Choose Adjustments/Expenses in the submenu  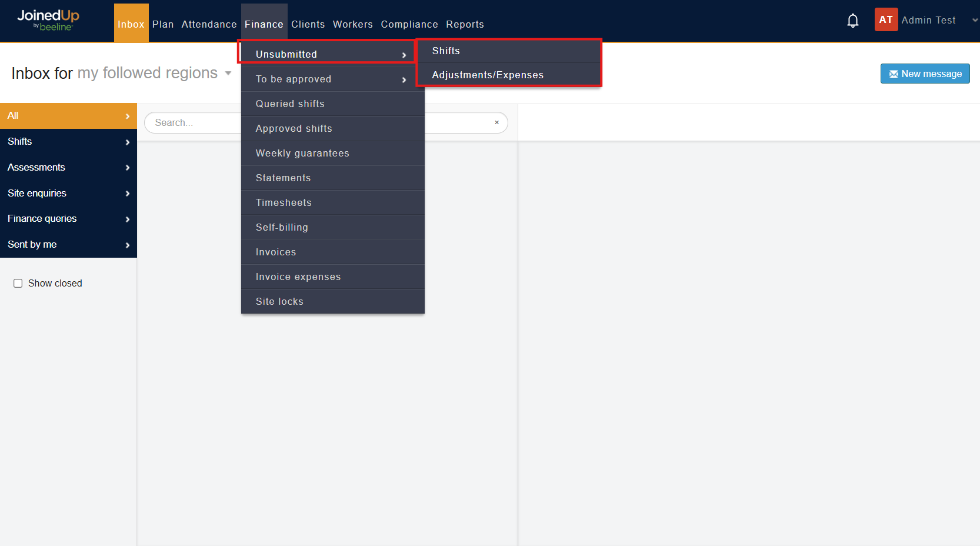509,75
